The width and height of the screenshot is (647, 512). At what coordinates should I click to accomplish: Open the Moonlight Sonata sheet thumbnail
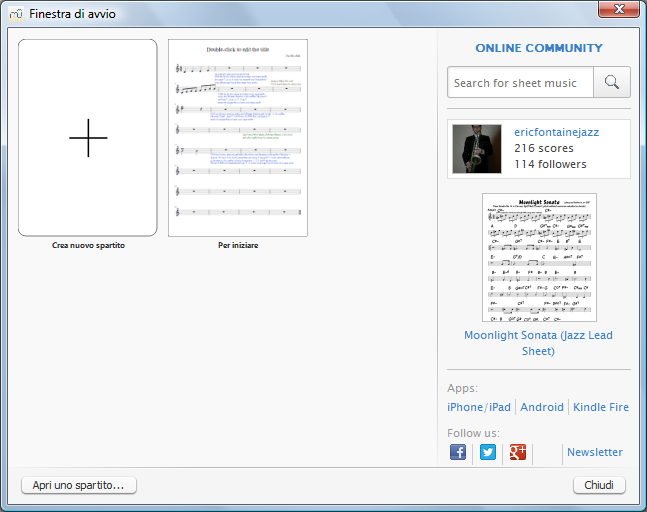click(x=538, y=257)
